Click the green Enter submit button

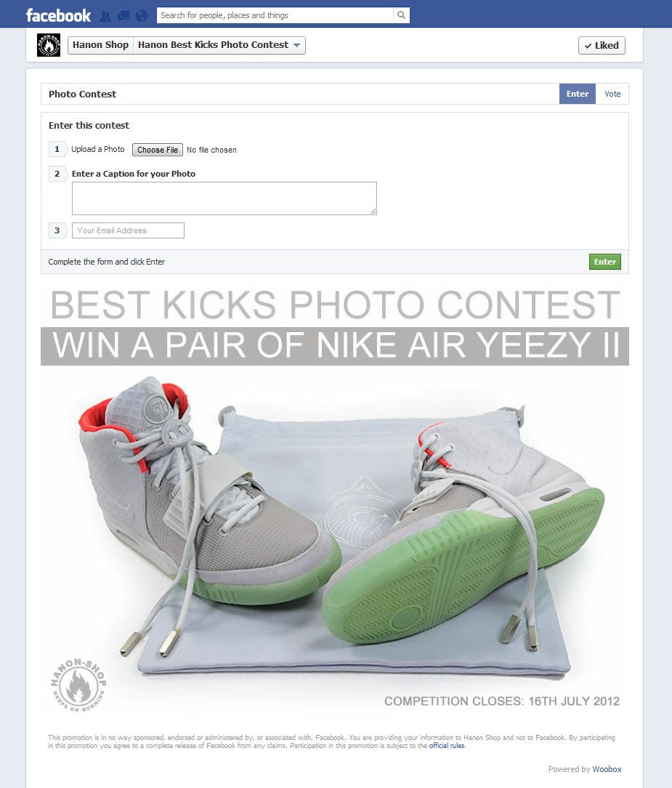[x=604, y=262]
